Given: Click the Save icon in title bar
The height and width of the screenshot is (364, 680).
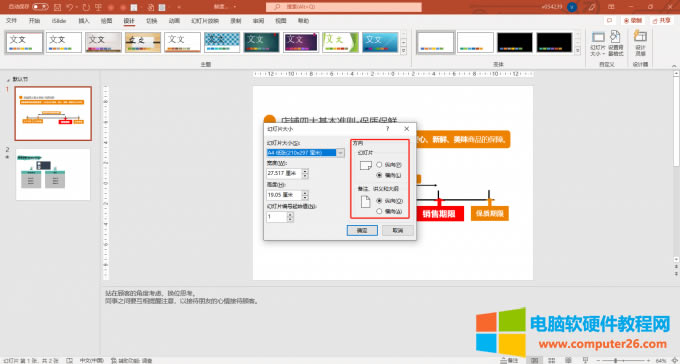Looking at the screenshot, I should pyautogui.click(x=58, y=7).
